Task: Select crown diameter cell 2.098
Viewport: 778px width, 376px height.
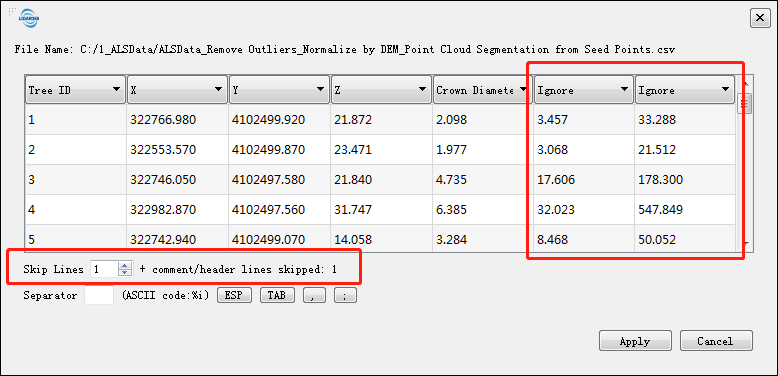Action: point(482,120)
